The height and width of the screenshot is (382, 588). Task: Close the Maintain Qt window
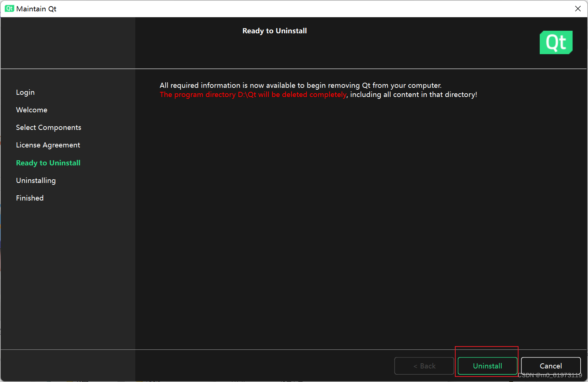click(578, 8)
